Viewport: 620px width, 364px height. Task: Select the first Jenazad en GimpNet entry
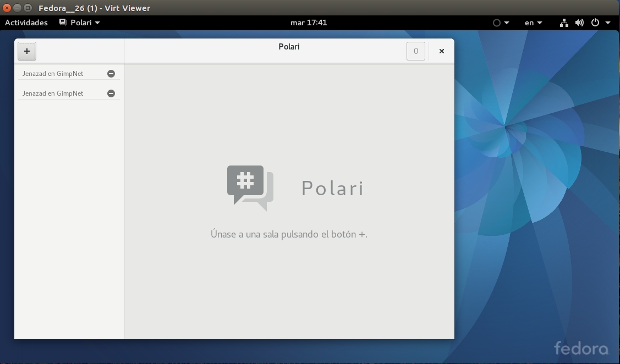pos(69,74)
